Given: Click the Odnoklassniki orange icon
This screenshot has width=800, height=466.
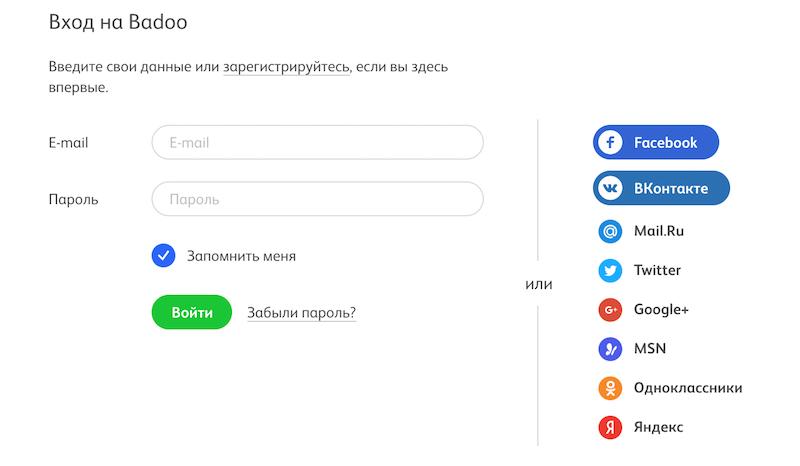Looking at the screenshot, I should [x=610, y=388].
